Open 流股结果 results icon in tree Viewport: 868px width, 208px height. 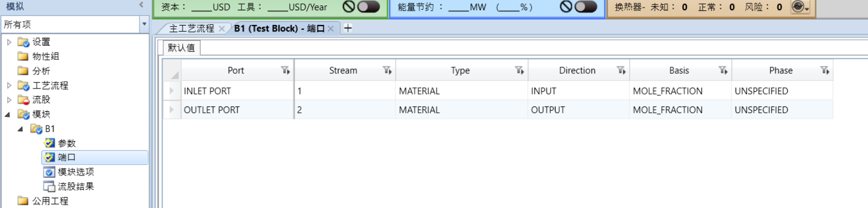(49, 186)
